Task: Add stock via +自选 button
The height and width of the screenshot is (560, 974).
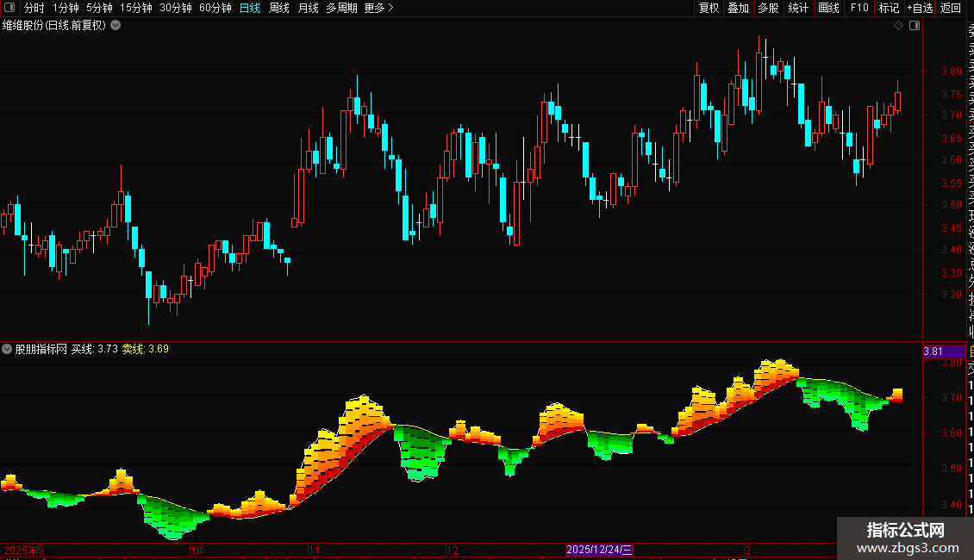Action: (x=920, y=8)
